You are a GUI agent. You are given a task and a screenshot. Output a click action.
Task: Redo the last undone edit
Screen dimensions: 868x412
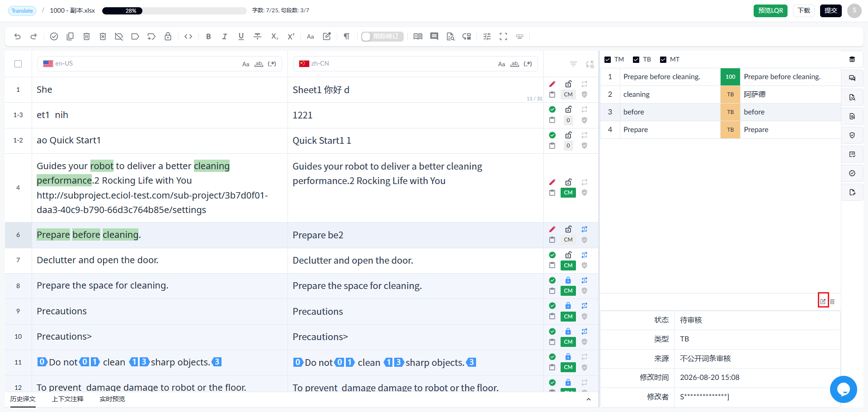coord(33,37)
